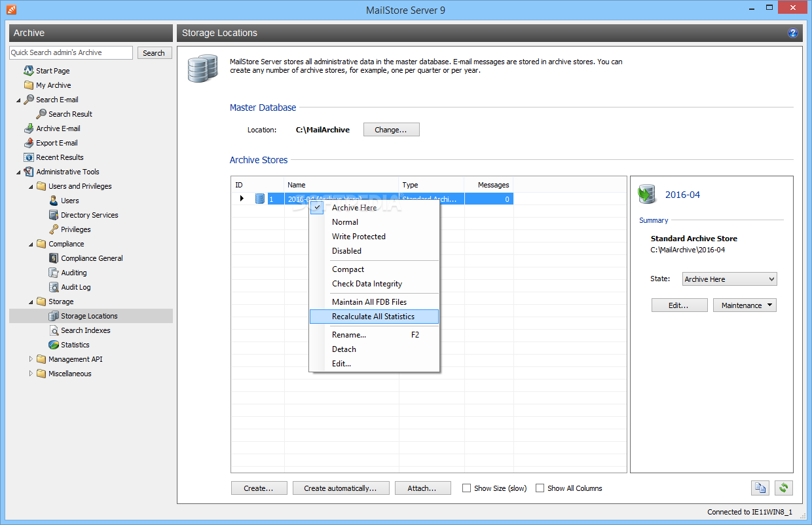Click the Privileges key icon
812x525 pixels.
click(x=54, y=229)
